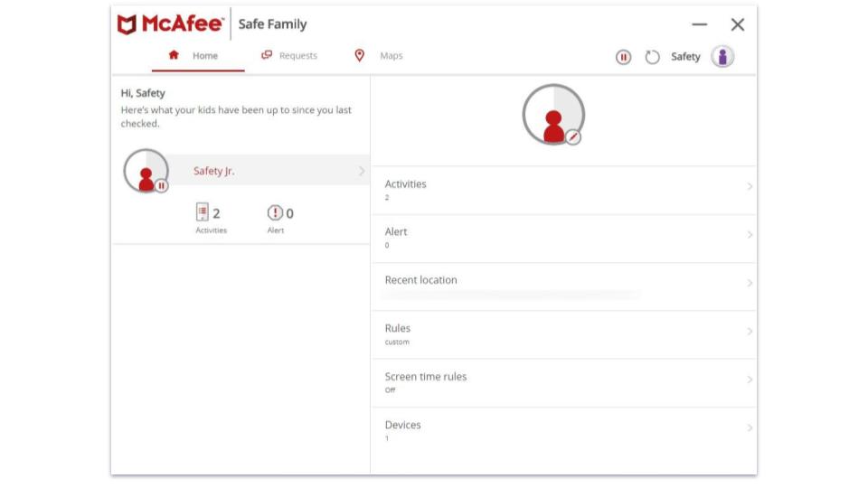
Task: Click the Activities count icon under Safety Jr.
Action: click(x=203, y=212)
